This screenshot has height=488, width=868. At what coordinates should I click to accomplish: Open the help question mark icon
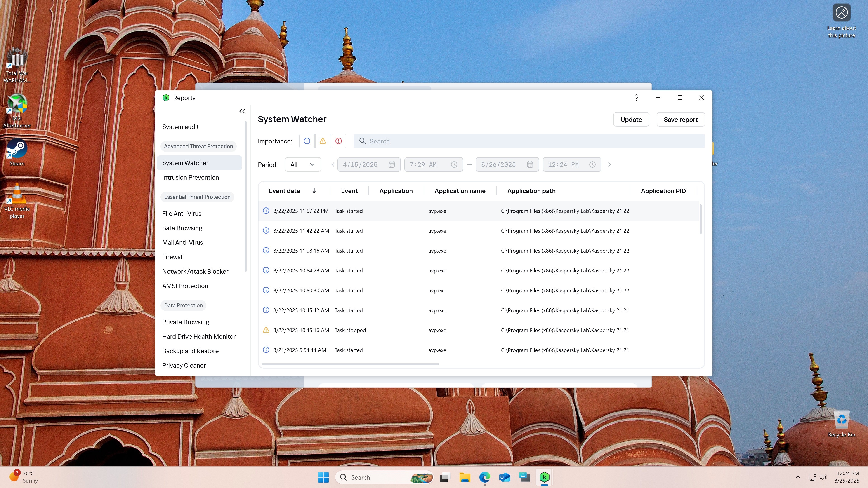click(636, 98)
